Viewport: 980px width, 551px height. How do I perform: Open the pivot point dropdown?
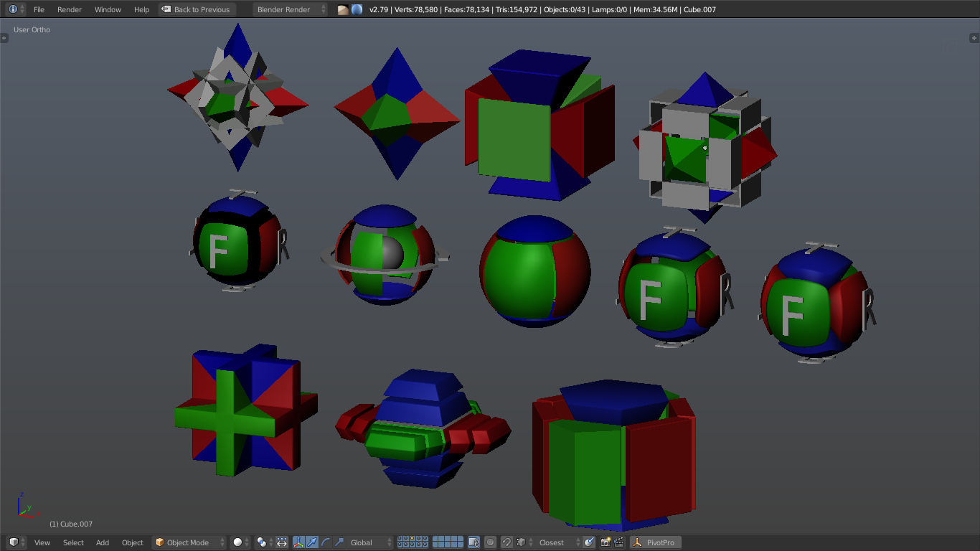[264, 542]
